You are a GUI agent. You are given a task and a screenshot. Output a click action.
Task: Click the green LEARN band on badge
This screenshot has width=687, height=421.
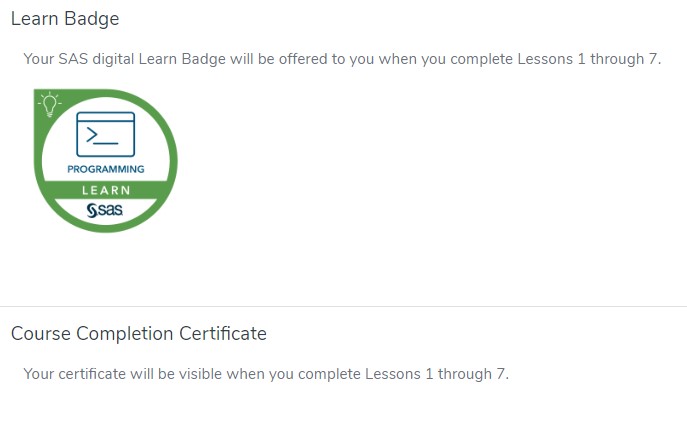105,190
